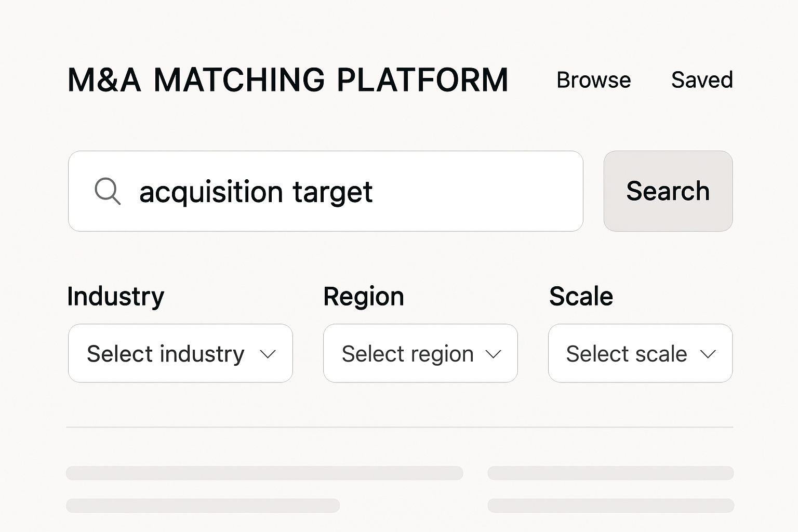Select the shorter bottom-left placeholder result bar
The width and height of the screenshot is (798, 532).
click(203, 506)
